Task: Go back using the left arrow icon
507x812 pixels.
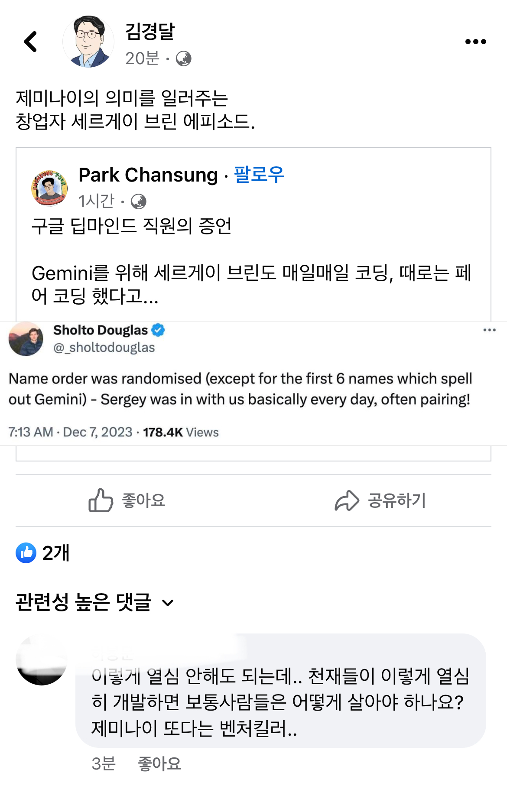Action: [30, 42]
